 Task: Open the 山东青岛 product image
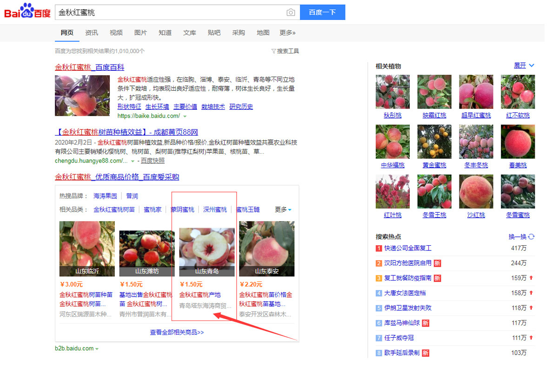click(207, 252)
